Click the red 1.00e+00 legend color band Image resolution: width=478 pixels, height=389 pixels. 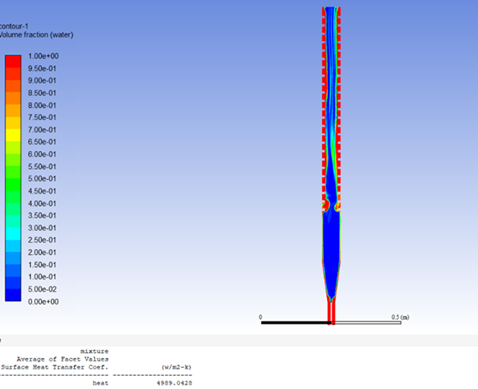13,62
